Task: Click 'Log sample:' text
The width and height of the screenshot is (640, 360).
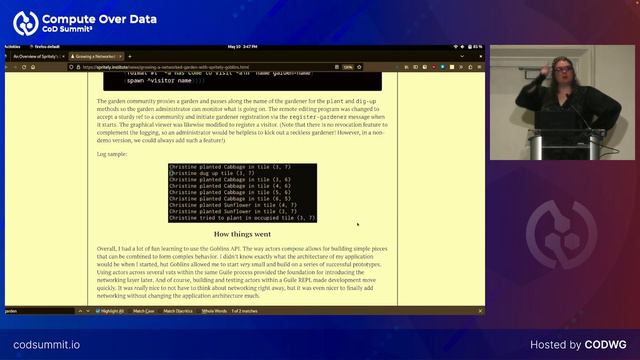Action: (112, 154)
